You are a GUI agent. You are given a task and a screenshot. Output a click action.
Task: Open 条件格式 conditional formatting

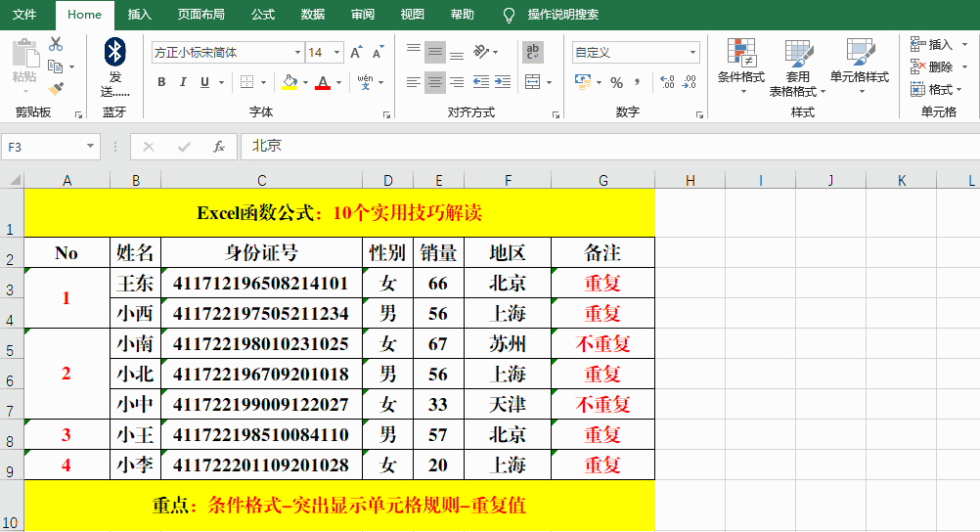click(x=741, y=66)
